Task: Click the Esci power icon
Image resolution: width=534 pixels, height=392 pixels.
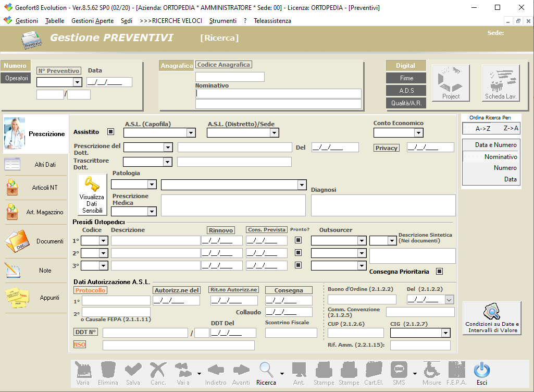Action: [481, 373]
